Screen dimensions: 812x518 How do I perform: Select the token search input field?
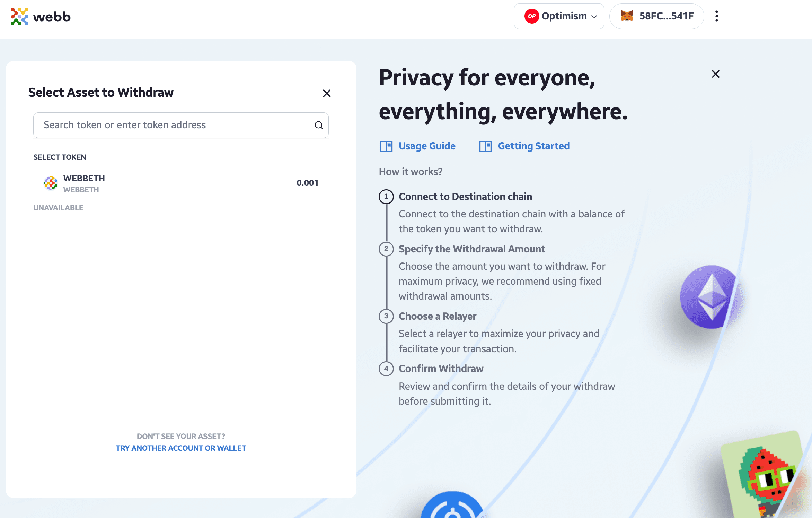[181, 125]
